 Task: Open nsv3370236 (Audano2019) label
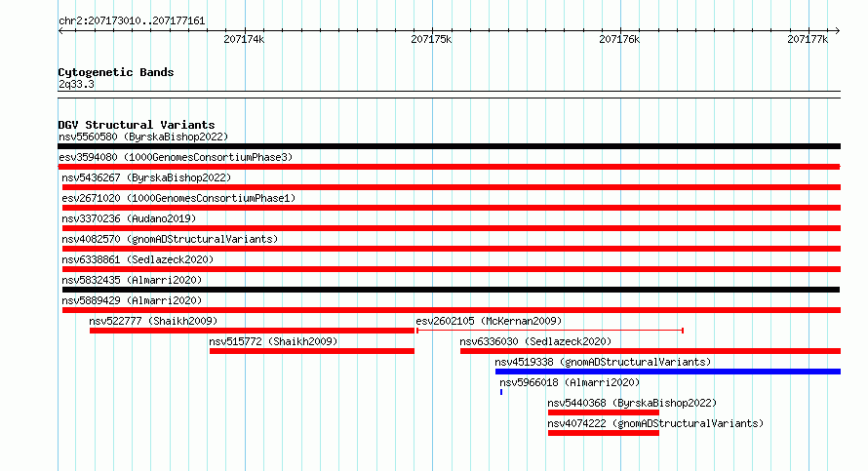click(x=129, y=218)
